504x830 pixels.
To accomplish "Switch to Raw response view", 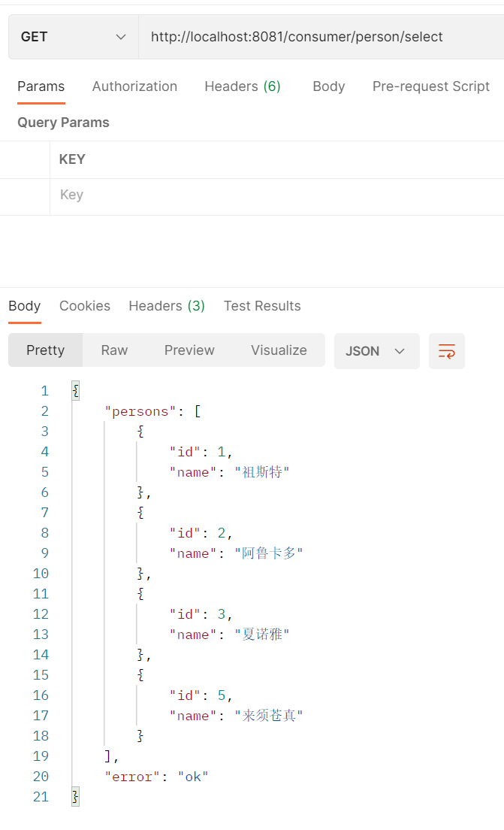I will point(114,350).
